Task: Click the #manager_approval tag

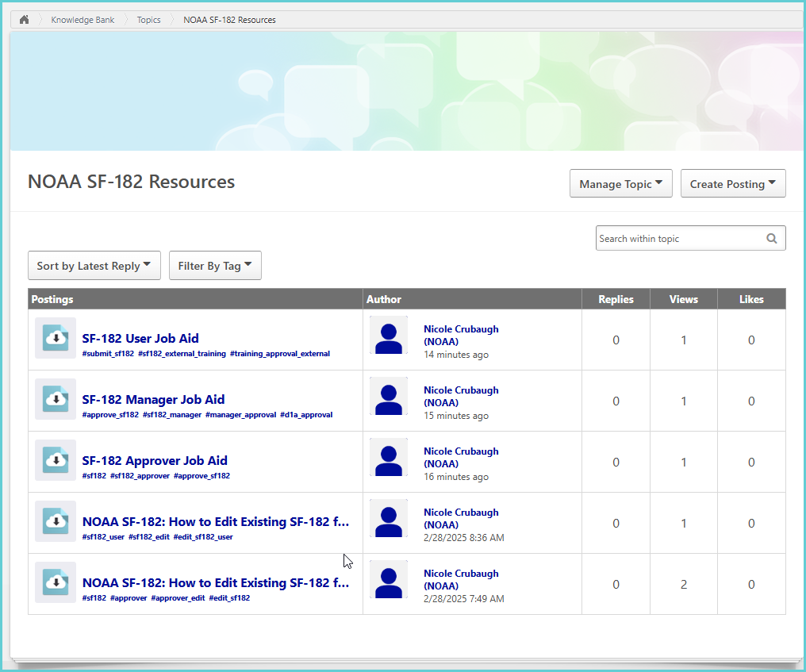Action: click(x=241, y=415)
